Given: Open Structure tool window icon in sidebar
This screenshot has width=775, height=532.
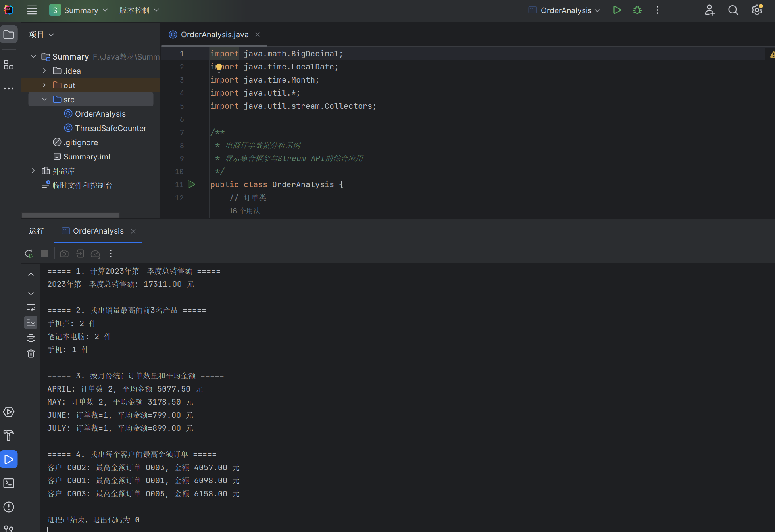Looking at the screenshot, I should pyautogui.click(x=9, y=65).
